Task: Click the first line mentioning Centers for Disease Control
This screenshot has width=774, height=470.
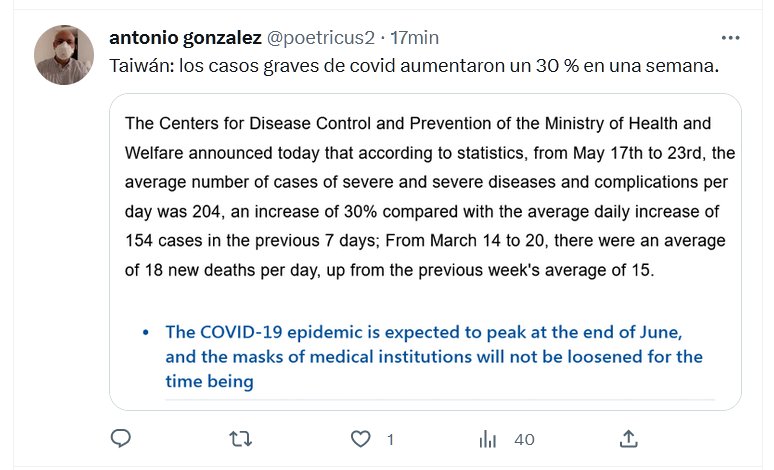Action: tap(418, 125)
